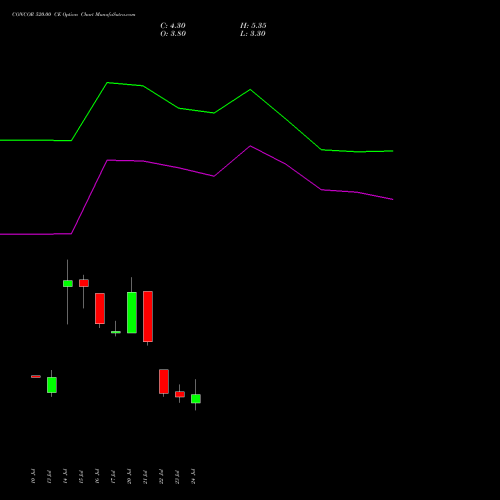Viewport: 500px width, 500px height.
Task: Select the tall green candle for 20 Jul
Action: pos(132,312)
